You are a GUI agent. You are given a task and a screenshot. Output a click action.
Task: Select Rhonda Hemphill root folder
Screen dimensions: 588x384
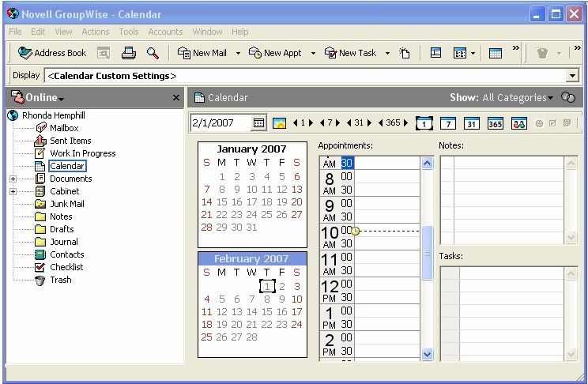point(54,115)
